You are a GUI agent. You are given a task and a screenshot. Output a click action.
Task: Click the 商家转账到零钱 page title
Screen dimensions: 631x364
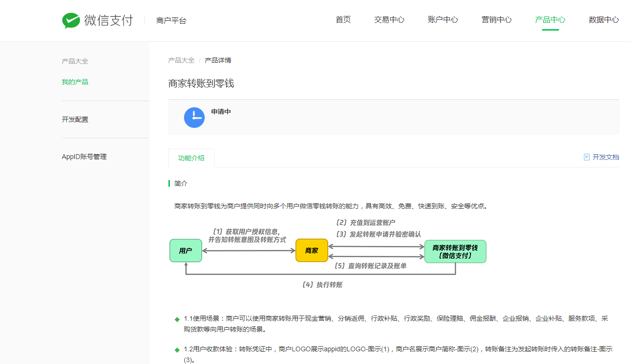201,84
